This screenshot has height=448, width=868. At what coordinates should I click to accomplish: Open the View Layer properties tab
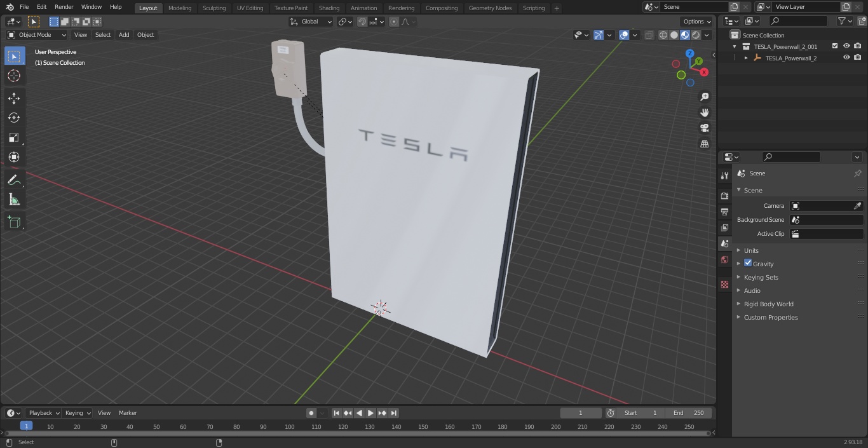point(724,227)
